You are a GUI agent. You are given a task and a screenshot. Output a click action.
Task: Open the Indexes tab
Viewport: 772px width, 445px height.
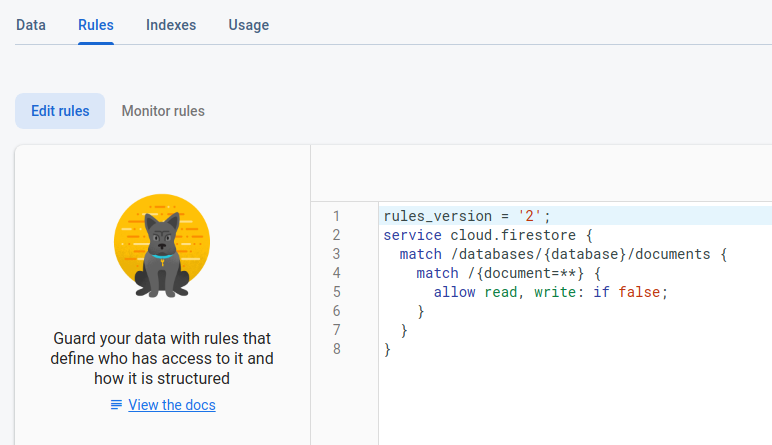(x=171, y=25)
